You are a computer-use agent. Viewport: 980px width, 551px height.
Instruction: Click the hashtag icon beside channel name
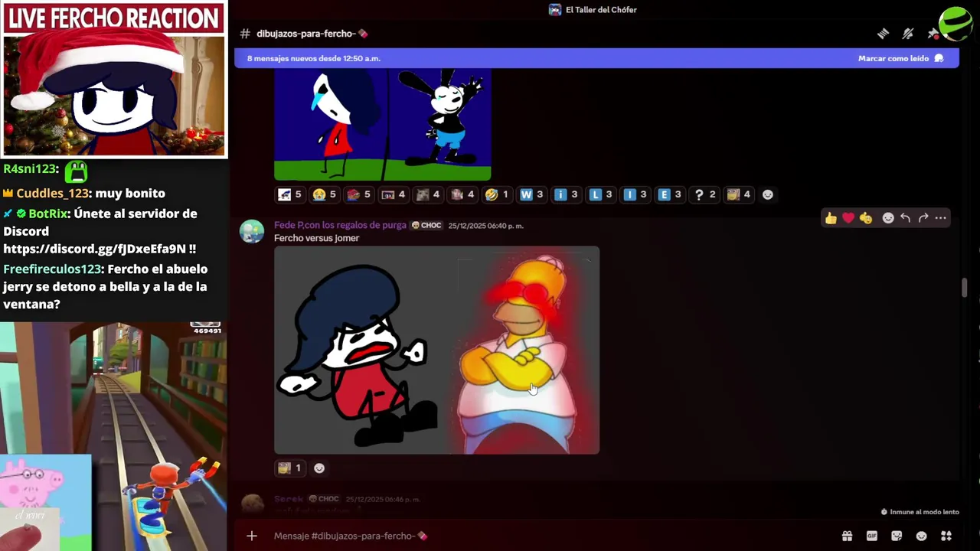[245, 34]
